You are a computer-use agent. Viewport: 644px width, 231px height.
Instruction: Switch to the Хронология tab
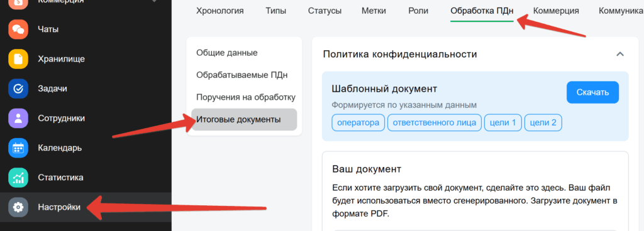(x=219, y=11)
